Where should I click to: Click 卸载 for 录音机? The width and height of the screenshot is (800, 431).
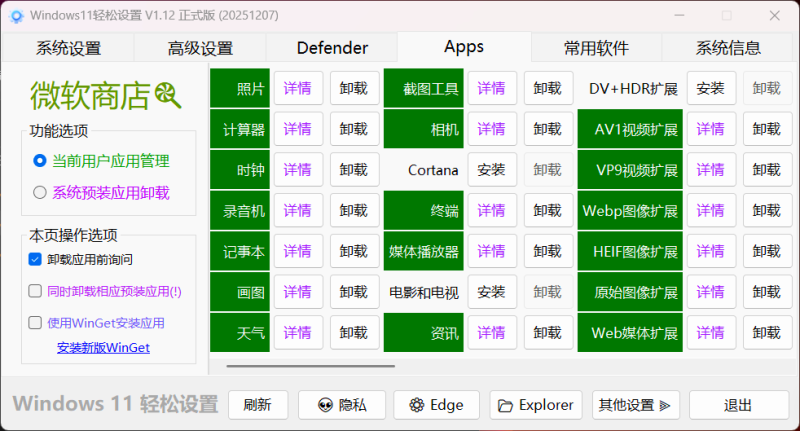click(354, 211)
